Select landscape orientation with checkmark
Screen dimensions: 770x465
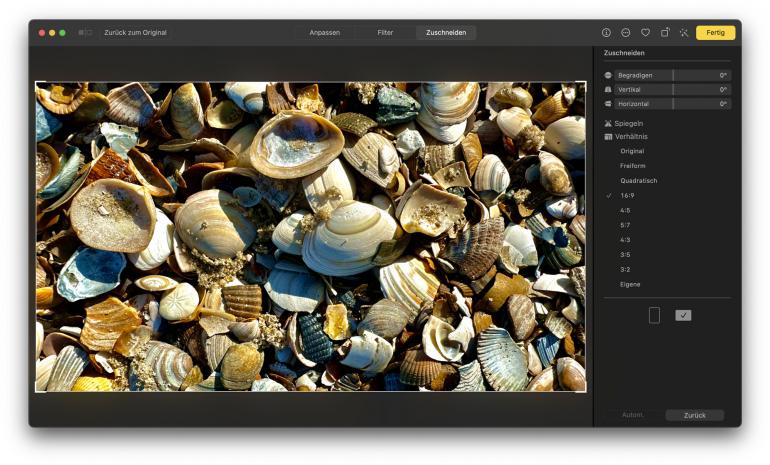click(683, 315)
